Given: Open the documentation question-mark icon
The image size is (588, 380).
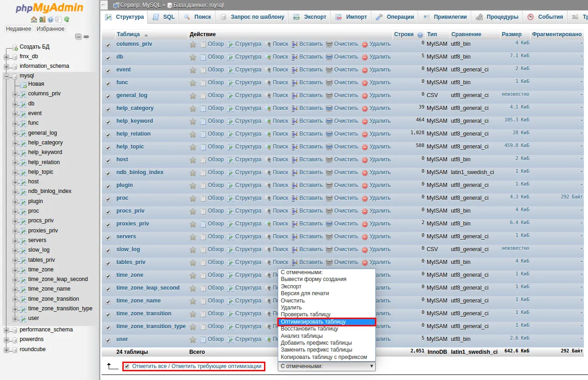Looking at the screenshot, I should point(50,20).
